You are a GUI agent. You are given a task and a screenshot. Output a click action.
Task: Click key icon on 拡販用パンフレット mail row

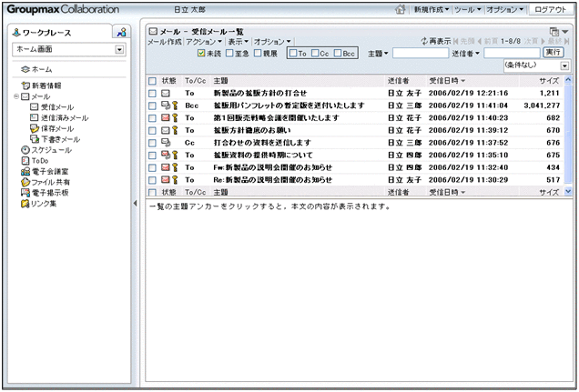pos(175,106)
